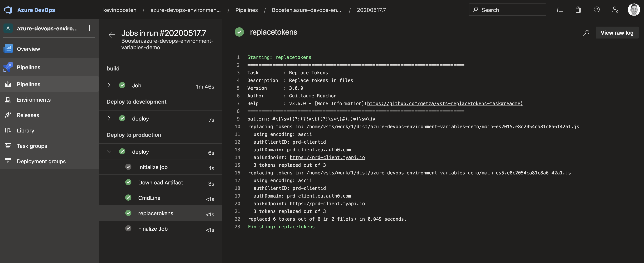Open the Environments section in sidebar
This screenshot has width=644, height=263.
click(x=34, y=100)
